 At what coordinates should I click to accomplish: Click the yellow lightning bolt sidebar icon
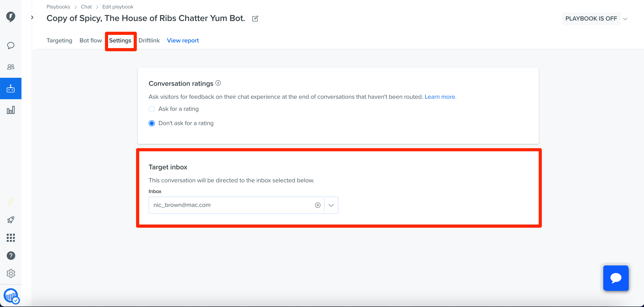(x=11, y=202)
